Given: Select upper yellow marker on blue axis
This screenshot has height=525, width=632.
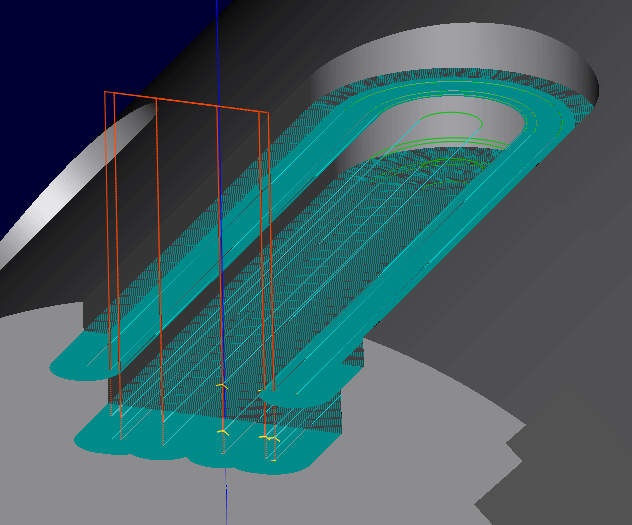Looking at the screenshot, I should [223, 385].
